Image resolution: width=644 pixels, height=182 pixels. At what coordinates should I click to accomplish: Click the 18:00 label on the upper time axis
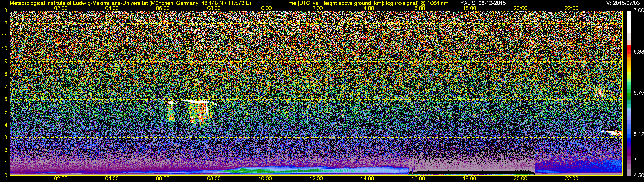point(469,8)
